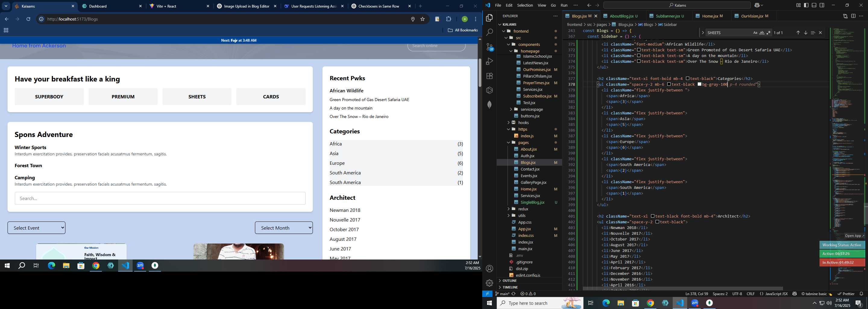Open changes compare icon in editor toolbar
The image size is (868, 309).
[x=845, y=16]
